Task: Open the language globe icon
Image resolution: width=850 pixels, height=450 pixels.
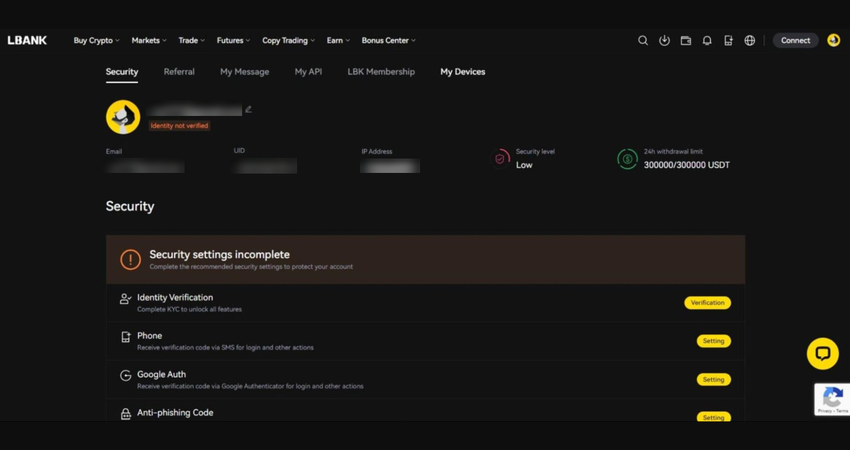Action: coord(750,41)
